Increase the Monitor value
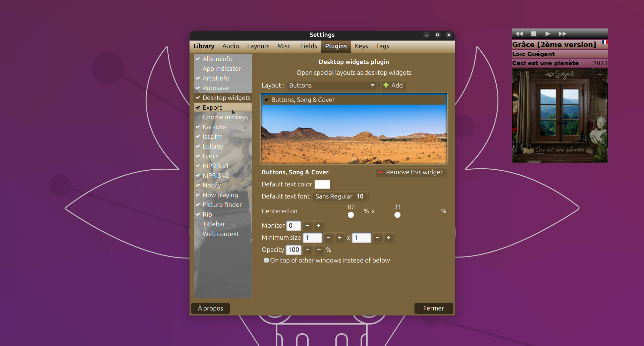Image resolution: width=644 pixels, height=346 pixels. coord(319,226)
